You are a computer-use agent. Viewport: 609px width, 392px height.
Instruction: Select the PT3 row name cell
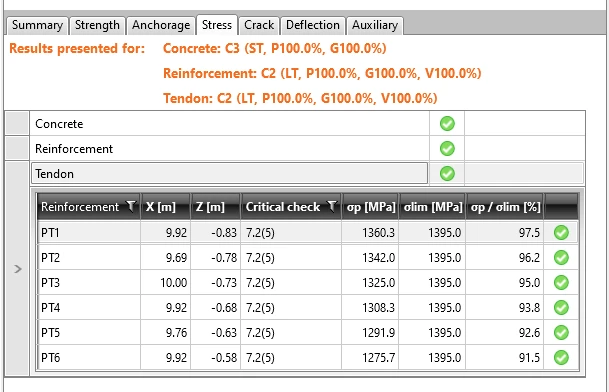(x=89, y=282)
